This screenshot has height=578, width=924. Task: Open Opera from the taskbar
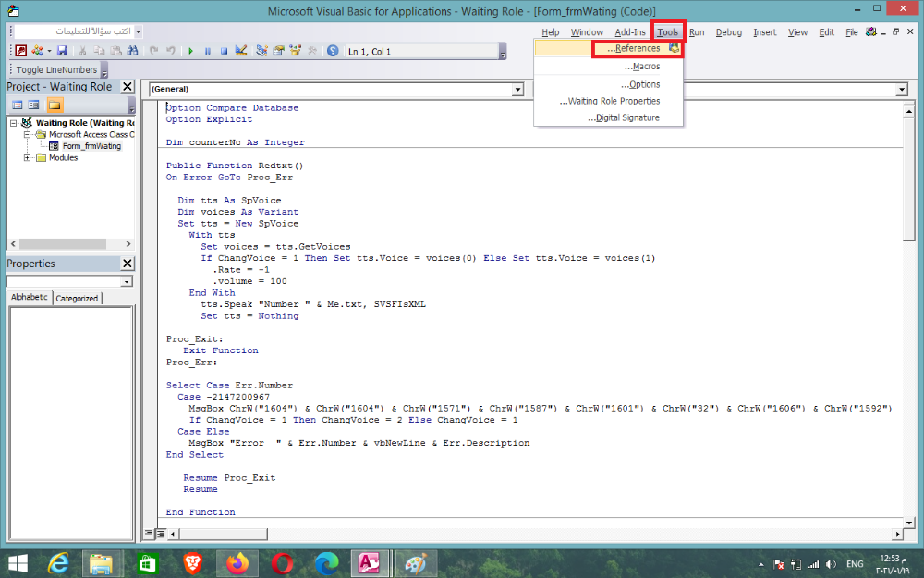(x=282, y=564)
